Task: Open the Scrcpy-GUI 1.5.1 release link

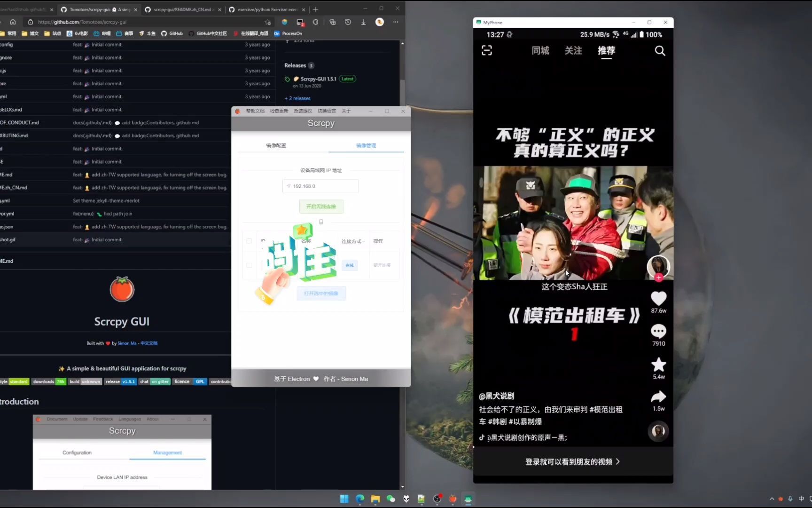Action: point(318,79)
